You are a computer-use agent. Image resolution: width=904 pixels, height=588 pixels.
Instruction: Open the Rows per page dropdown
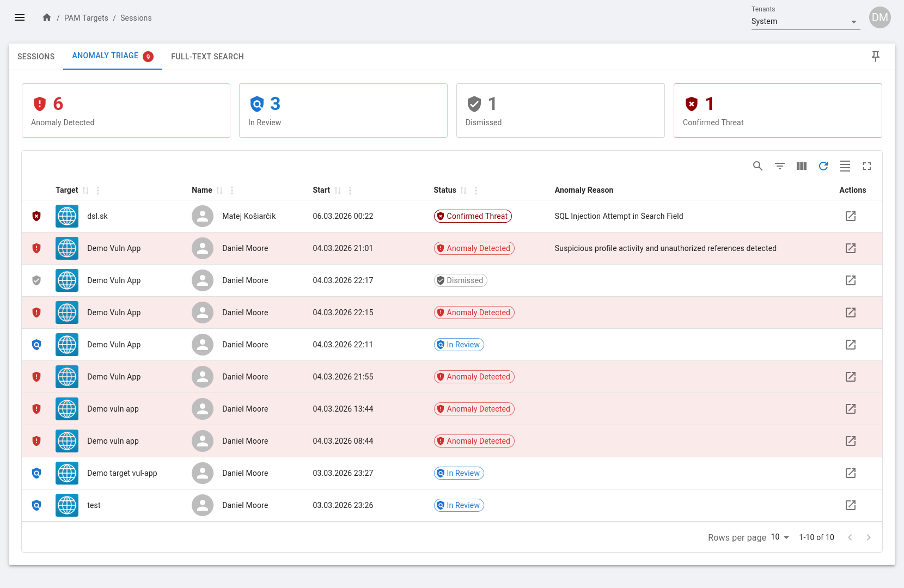click(780, 537)
